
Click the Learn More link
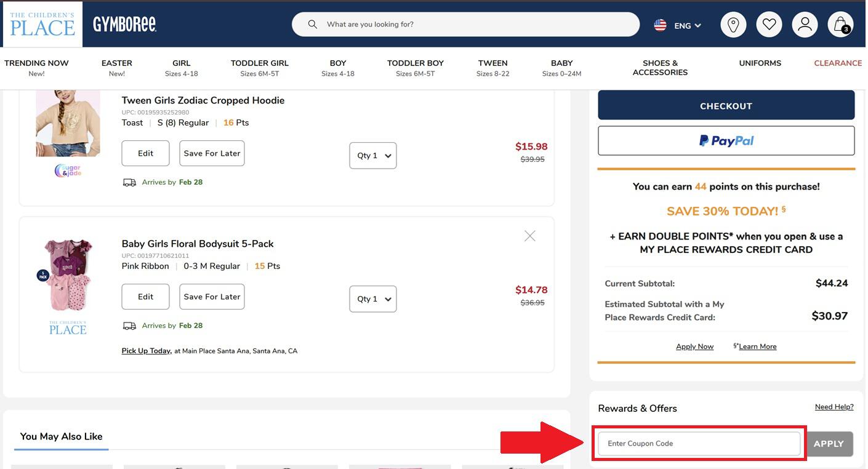(757, 347)
